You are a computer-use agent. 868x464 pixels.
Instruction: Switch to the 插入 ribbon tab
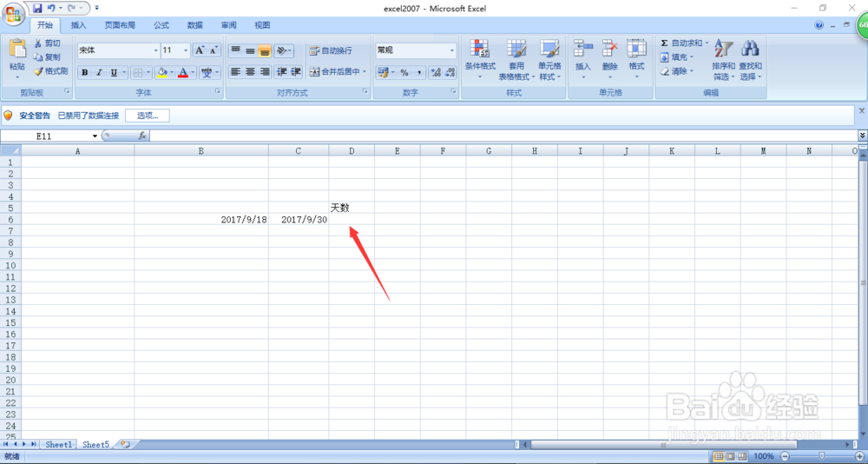pyautogui.click(x=79, y=25)
